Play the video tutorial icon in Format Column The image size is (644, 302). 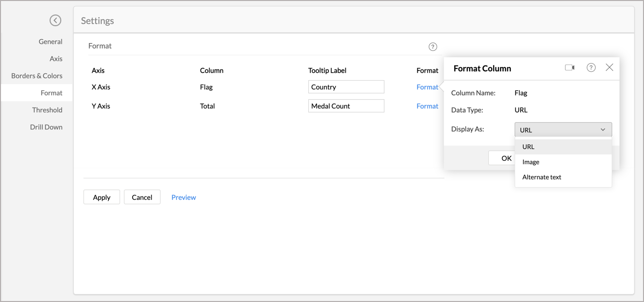tap(569, 68)
